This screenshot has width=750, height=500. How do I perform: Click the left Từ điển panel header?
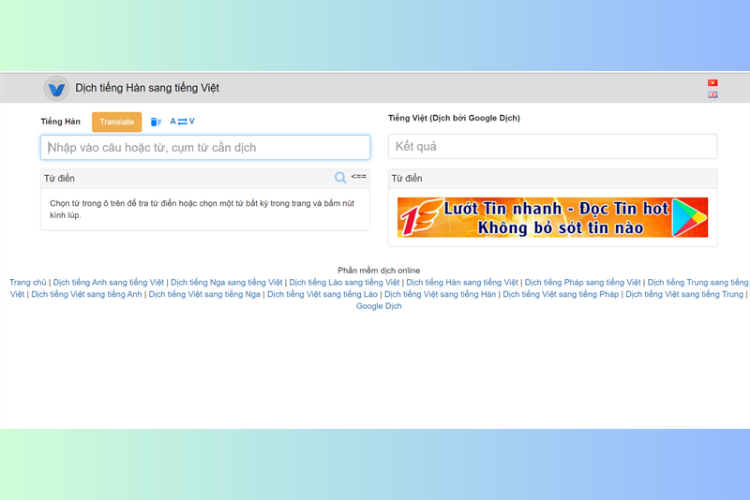tap(205, 178)
